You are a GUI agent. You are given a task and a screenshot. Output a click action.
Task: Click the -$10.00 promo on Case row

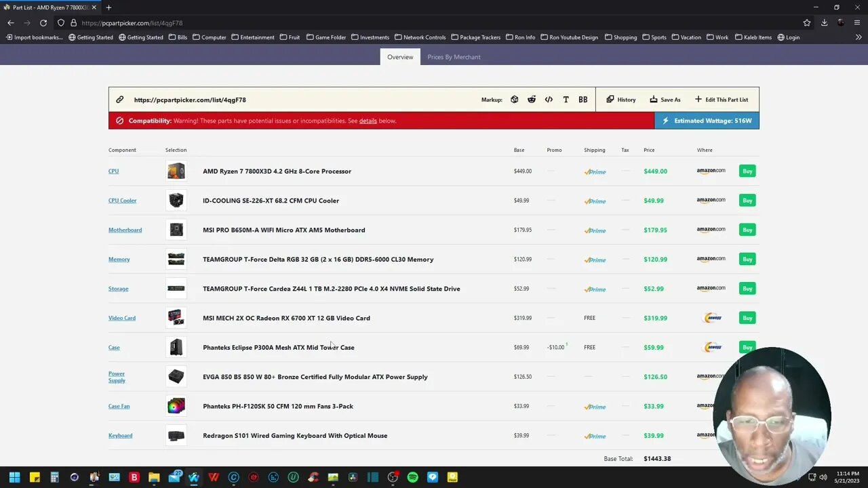[556, 347]
